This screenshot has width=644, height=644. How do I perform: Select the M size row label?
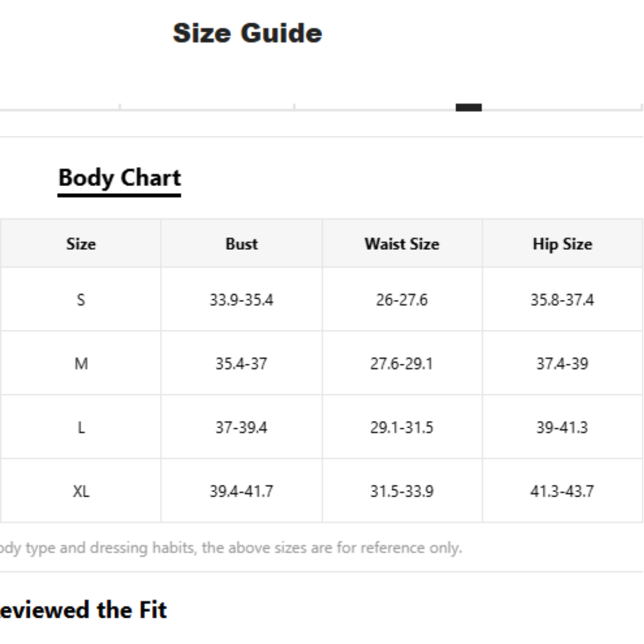pos(81,364)
